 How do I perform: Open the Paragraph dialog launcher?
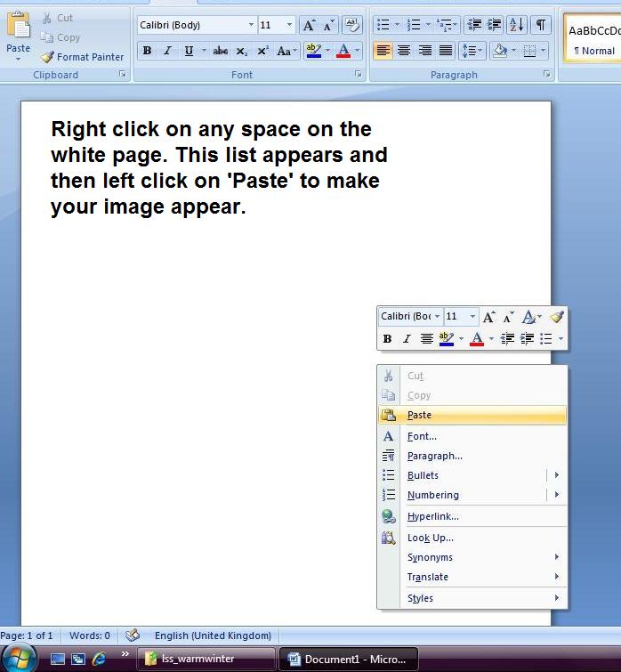click(547, 74)
